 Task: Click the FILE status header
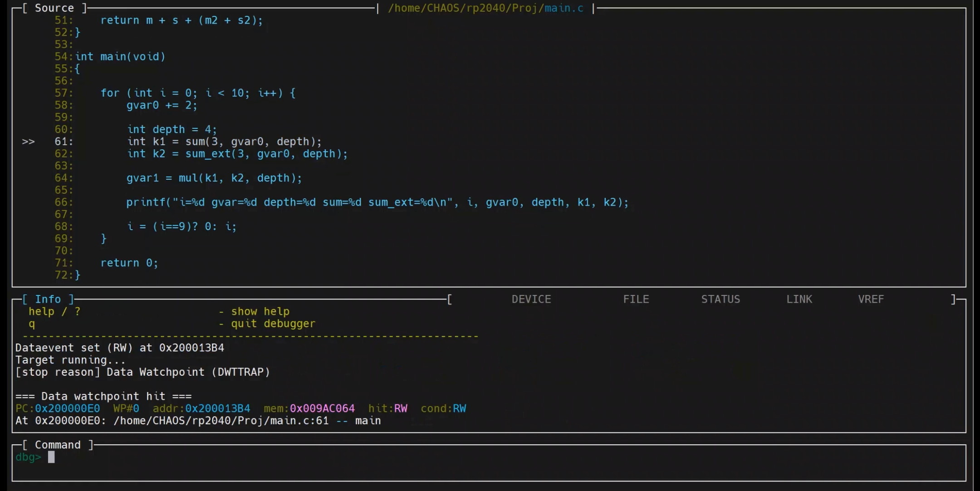click(x=636, y=299)
